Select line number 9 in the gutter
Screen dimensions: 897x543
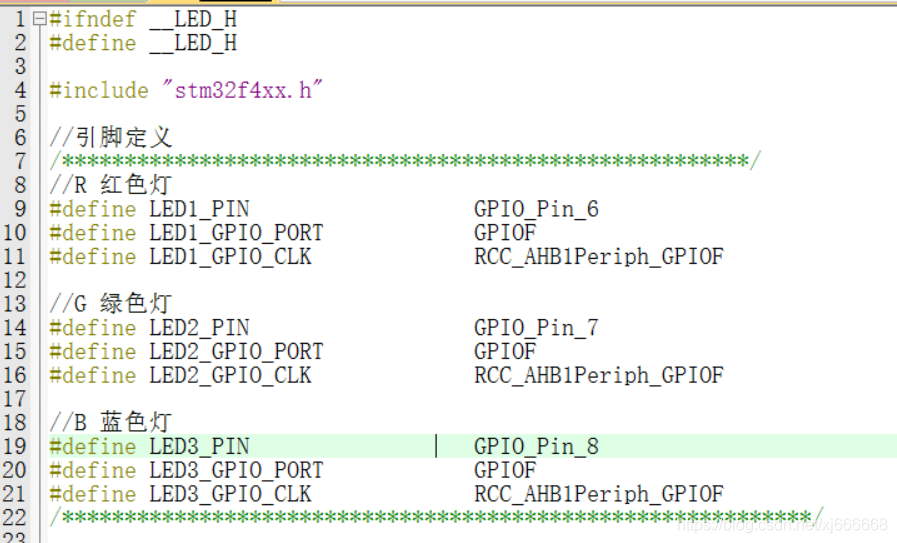[20, 209]
